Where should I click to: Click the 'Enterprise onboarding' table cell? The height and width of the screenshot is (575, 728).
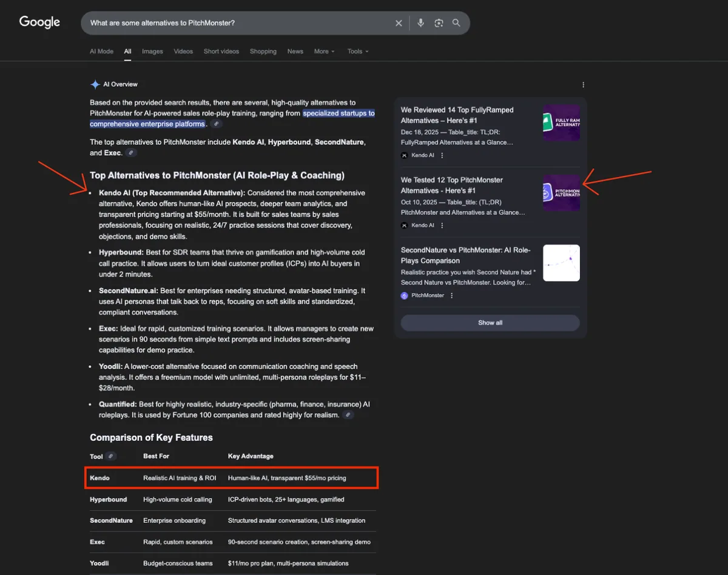pyautogui.click(x=174, y=520)
